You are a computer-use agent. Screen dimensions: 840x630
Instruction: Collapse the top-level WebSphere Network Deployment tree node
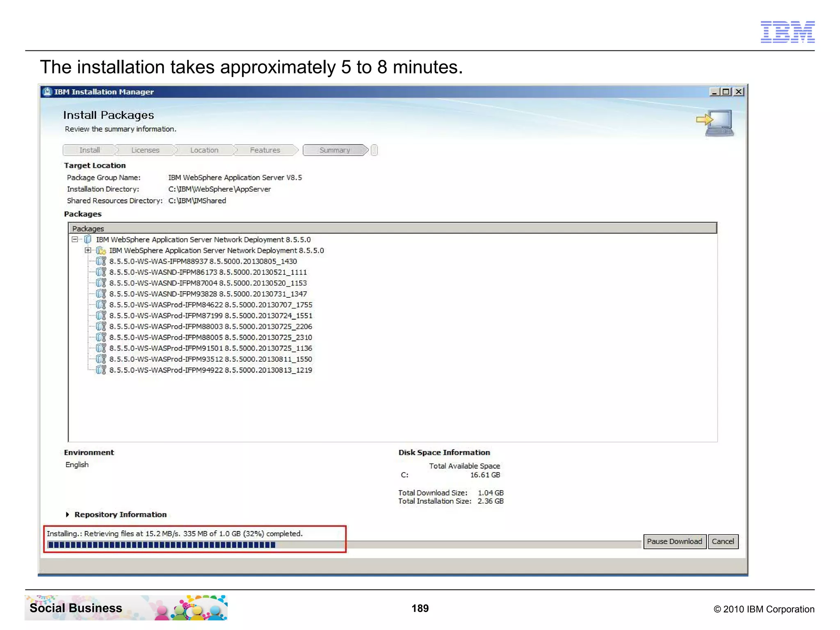(x=75, y=239)
